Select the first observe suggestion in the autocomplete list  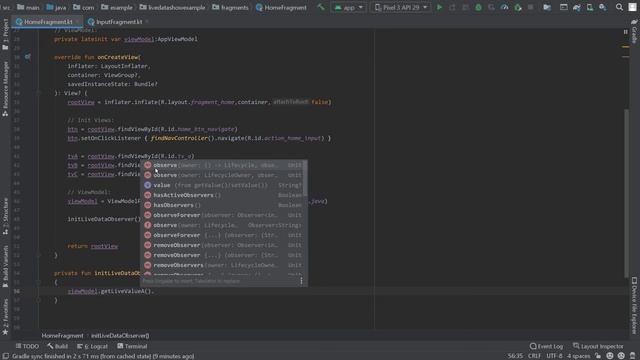223,165
